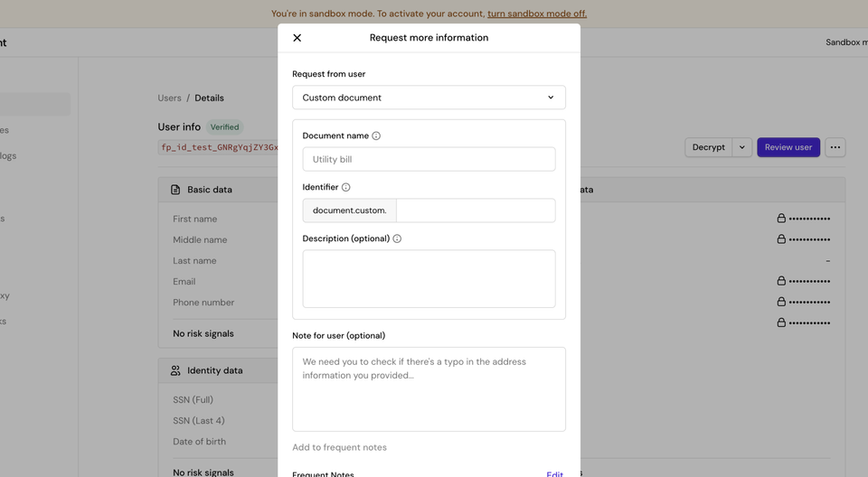Click the Basic data document icon
Image resolution: width=868 pixels, height=477 pixels.
(175, 190)
